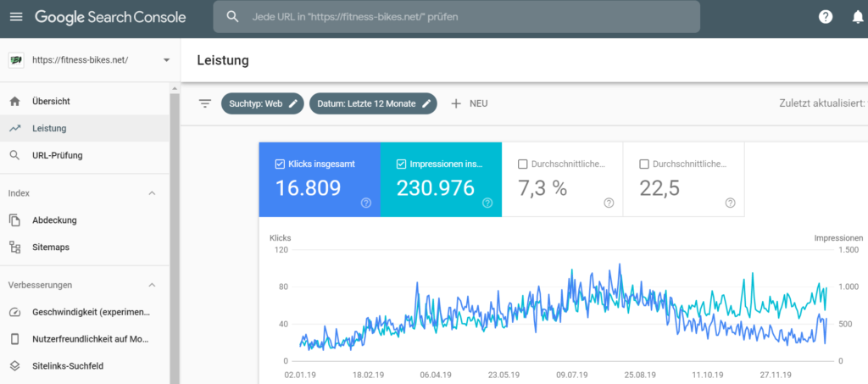868x384 pixels.
Task: Open help icon on 7,3 % card
Action: (609, 203)
